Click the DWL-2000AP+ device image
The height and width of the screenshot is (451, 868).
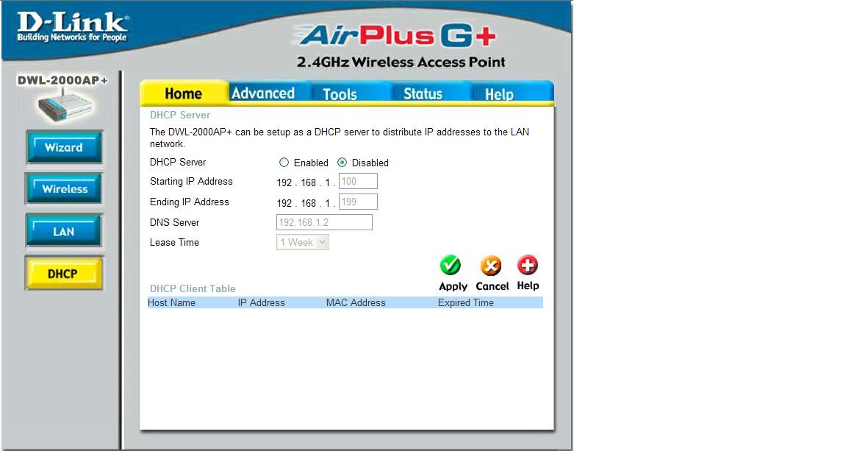coord(65,107)
